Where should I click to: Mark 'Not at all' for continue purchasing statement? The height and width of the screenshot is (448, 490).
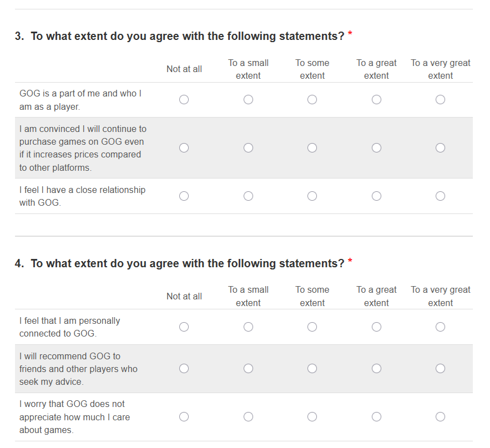[x=184, y=148]
